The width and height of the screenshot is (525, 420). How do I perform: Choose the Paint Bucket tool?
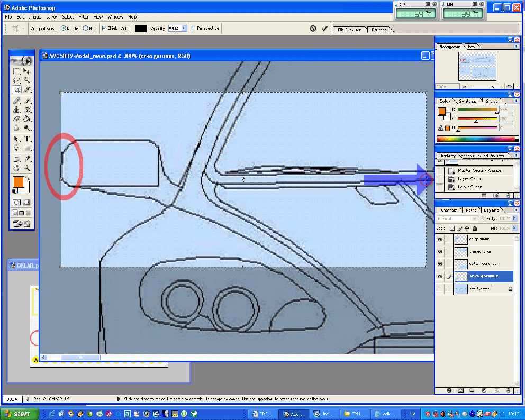coord(27,119)
